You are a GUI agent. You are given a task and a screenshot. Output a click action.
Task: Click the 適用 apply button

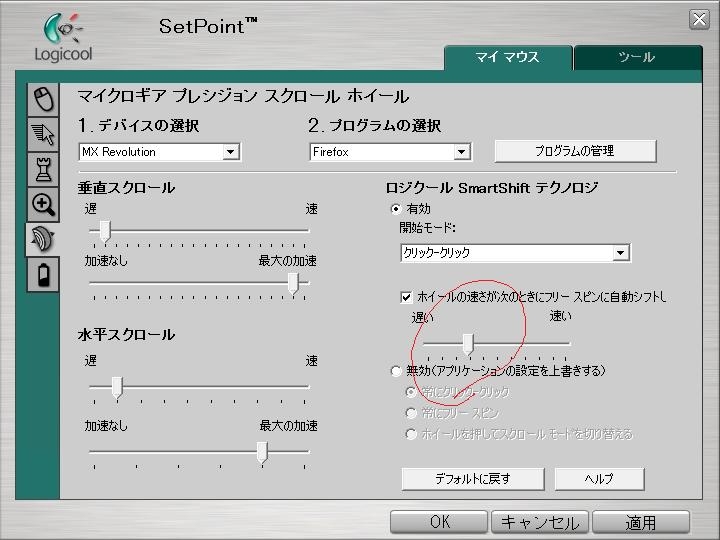641,522
